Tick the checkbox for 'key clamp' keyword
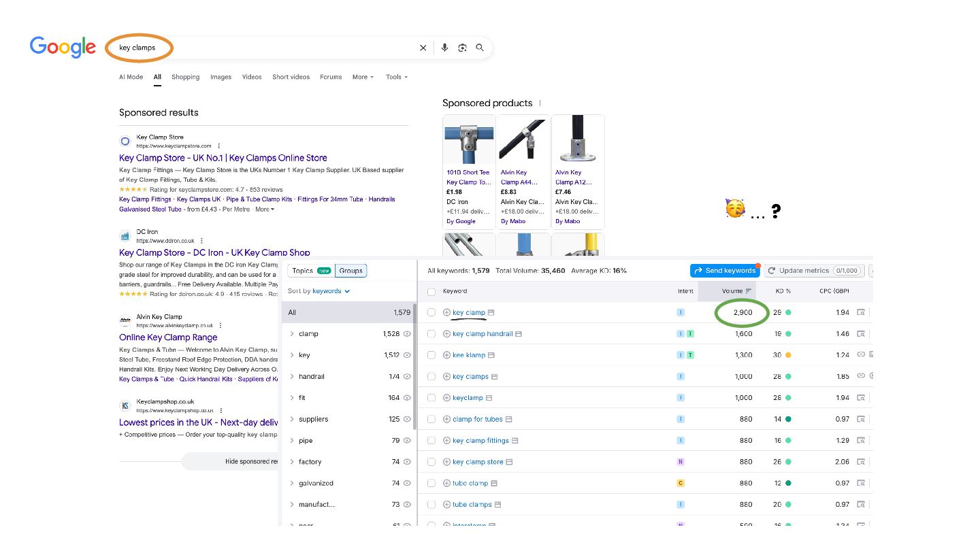 point(431,313)
